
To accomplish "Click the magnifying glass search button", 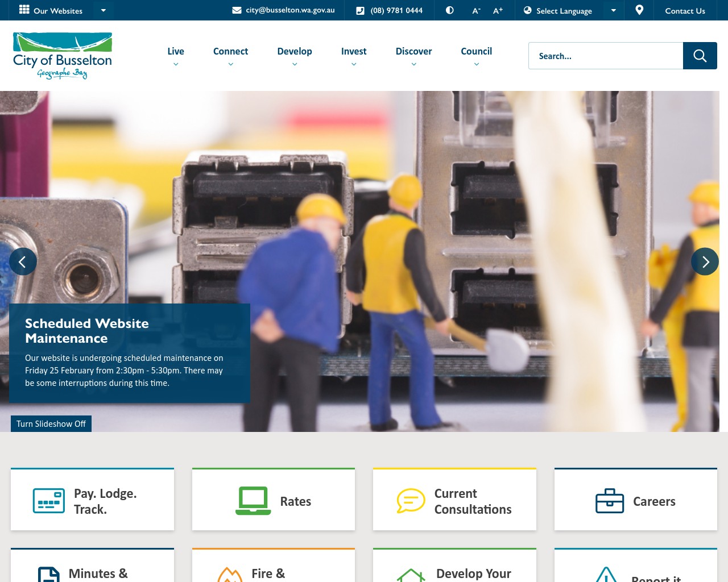I will pyautogui.click(x=700, y=56).
